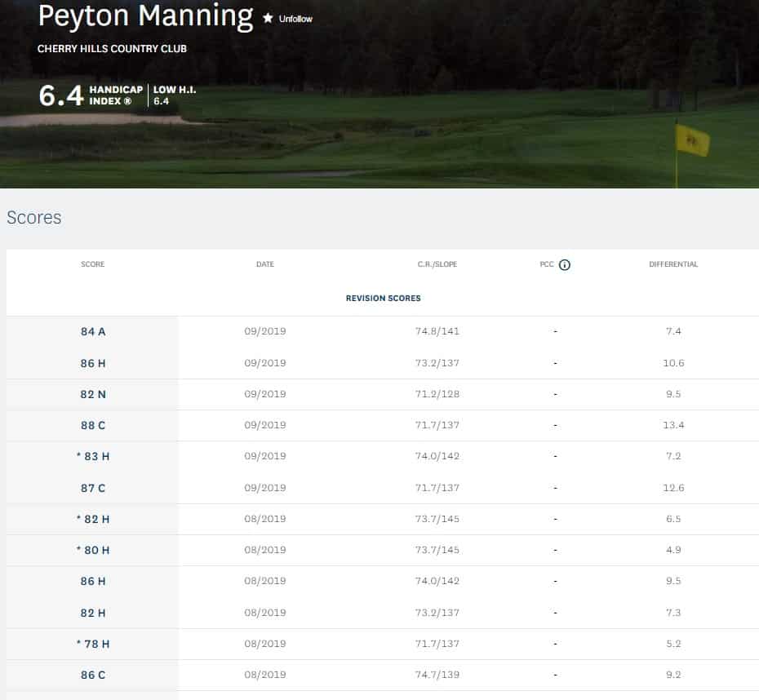
Task: Click the 09/2019 date in 84 A row
Action: point(265,331)
